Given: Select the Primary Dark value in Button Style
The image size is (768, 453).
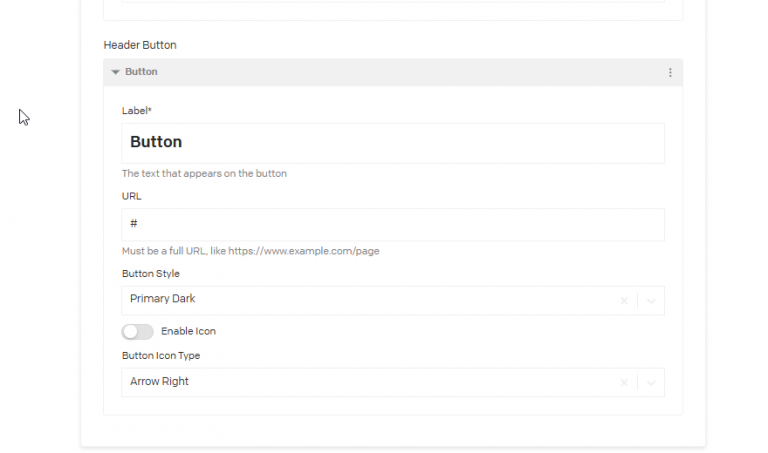Looking at the screenshot, I should tap(163, 299).
